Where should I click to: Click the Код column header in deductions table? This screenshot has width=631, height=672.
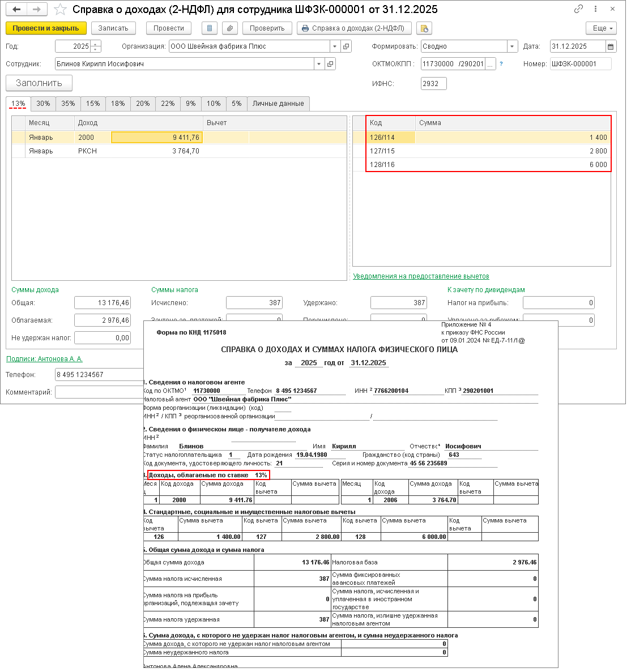pyautogui.click(x=390, y=123)
